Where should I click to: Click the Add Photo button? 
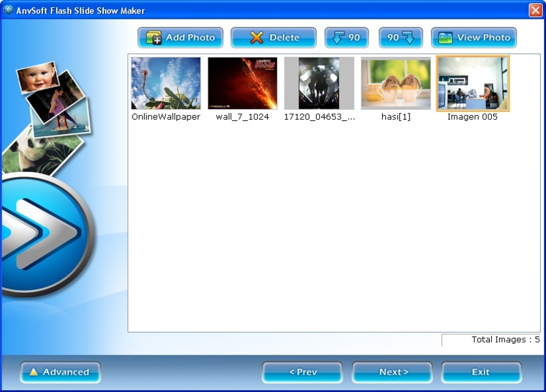[180, 38]
